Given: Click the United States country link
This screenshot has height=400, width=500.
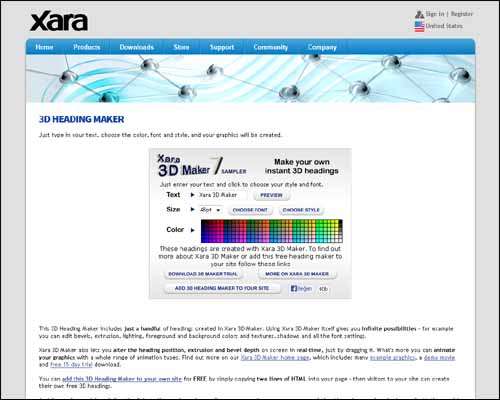Looking at the screenshot, I should (444, 26).
